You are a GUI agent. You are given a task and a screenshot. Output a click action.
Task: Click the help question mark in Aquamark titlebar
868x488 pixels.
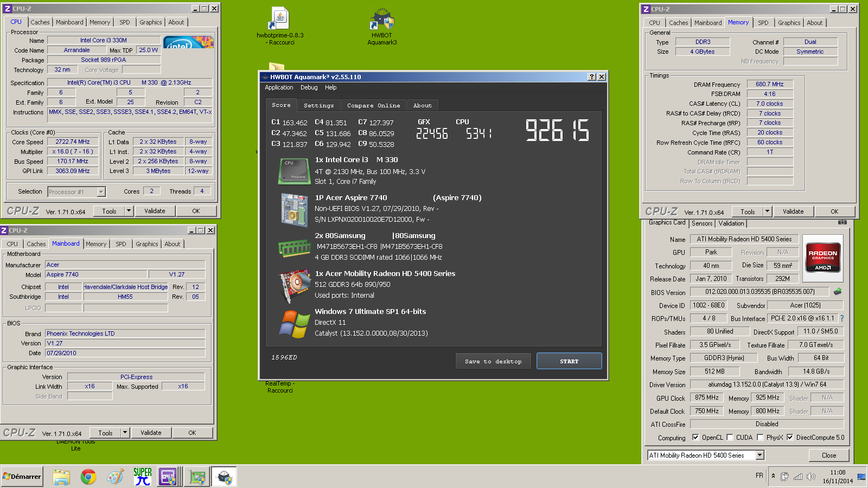pos(592,77)
